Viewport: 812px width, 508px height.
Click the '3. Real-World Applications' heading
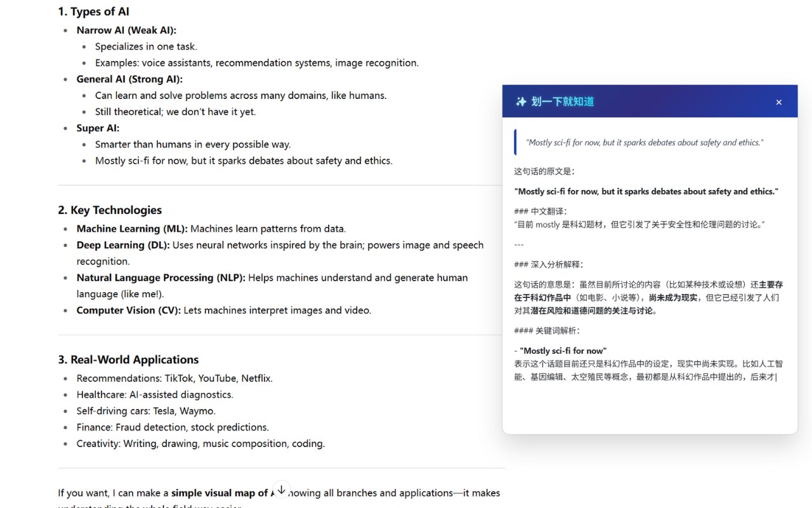(x=128, y=359)
